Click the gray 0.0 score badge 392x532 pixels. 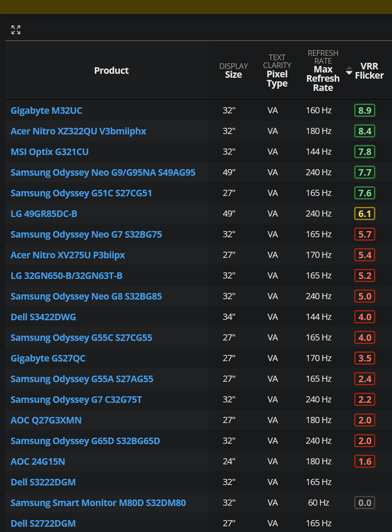tap(364, 503)
